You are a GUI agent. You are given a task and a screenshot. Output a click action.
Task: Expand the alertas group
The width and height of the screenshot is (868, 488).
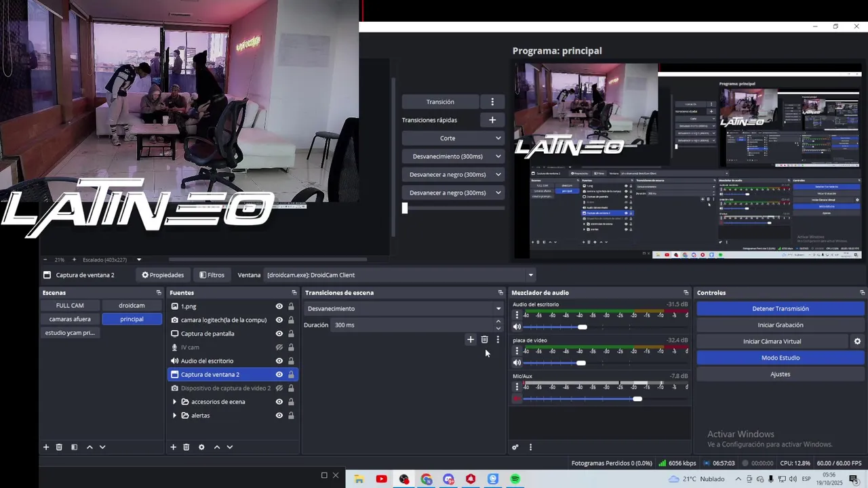pos(174,415)
